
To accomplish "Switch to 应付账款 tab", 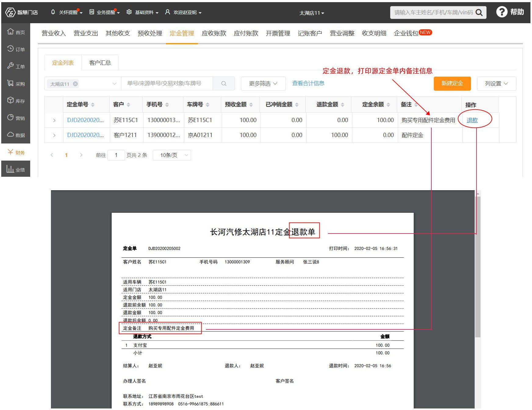I will coord(246,33).
